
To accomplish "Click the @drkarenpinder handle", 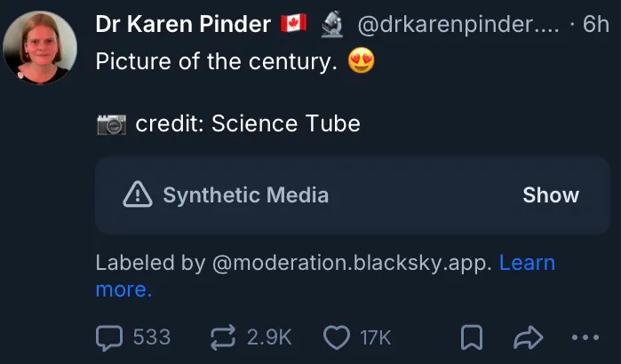I will 458,26.
